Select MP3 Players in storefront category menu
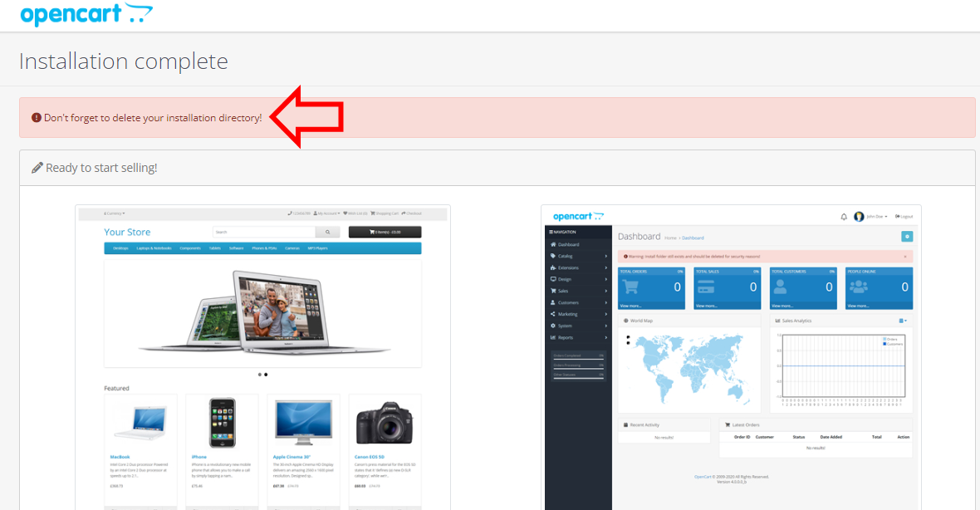Viewport: 980px width, 510px height. pyautogui.click(x=317, y=248)
